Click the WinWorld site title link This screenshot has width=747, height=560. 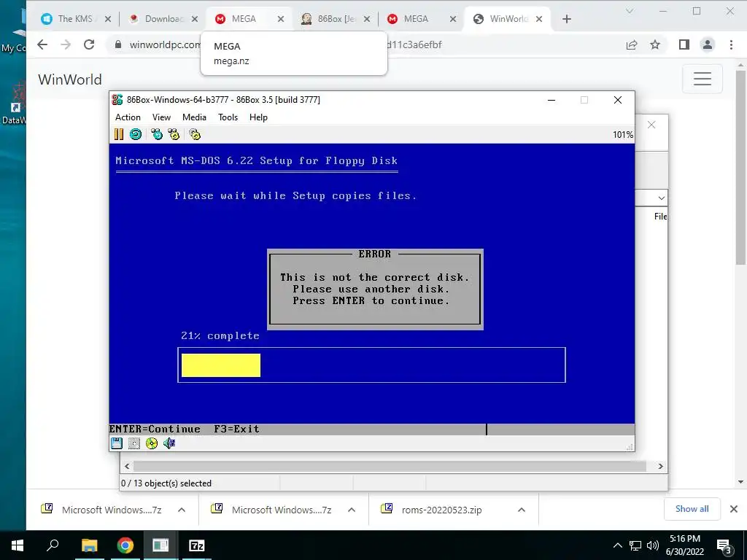click(x=69, y=79)
